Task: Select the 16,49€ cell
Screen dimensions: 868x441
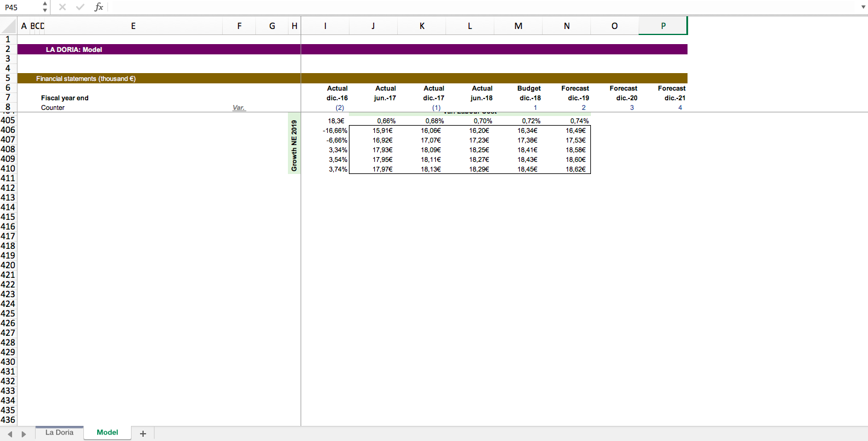Action: (x=566, y=130)
